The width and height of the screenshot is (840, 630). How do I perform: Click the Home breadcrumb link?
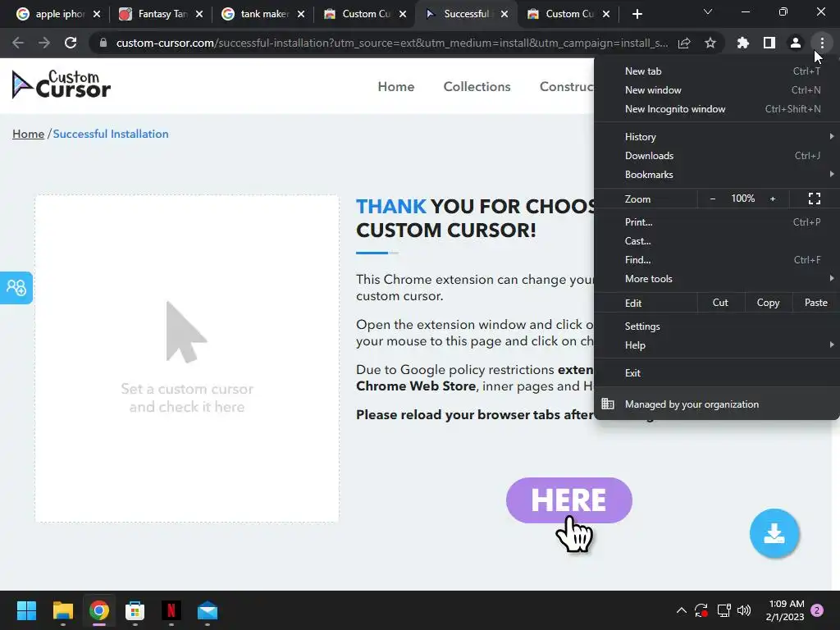29,134
